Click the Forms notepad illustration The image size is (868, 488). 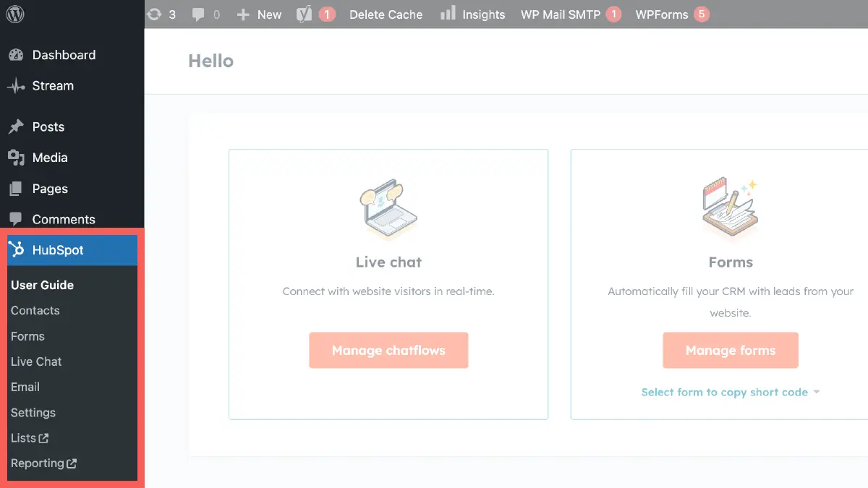pyautogui.click(x=730, y=209)
